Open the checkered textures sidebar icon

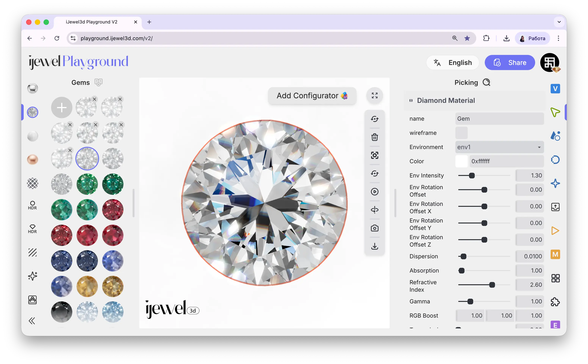tap(33, 183)
